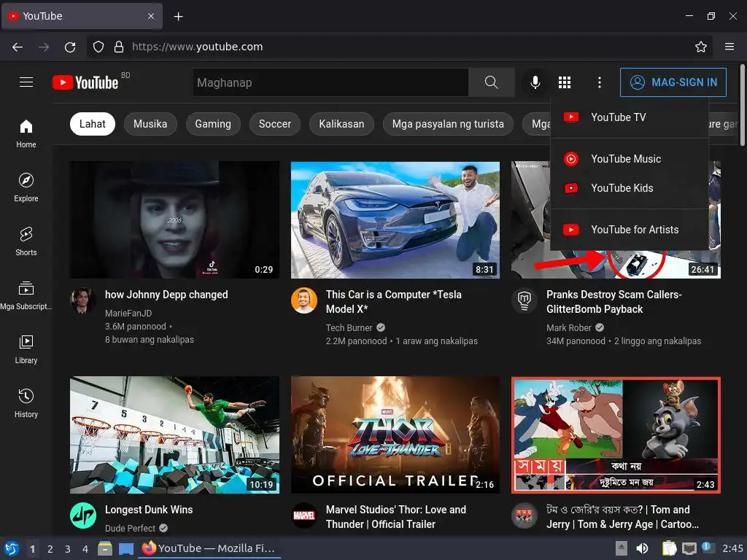
Task: Select the Musika filter chip
Action: point(150,124)
